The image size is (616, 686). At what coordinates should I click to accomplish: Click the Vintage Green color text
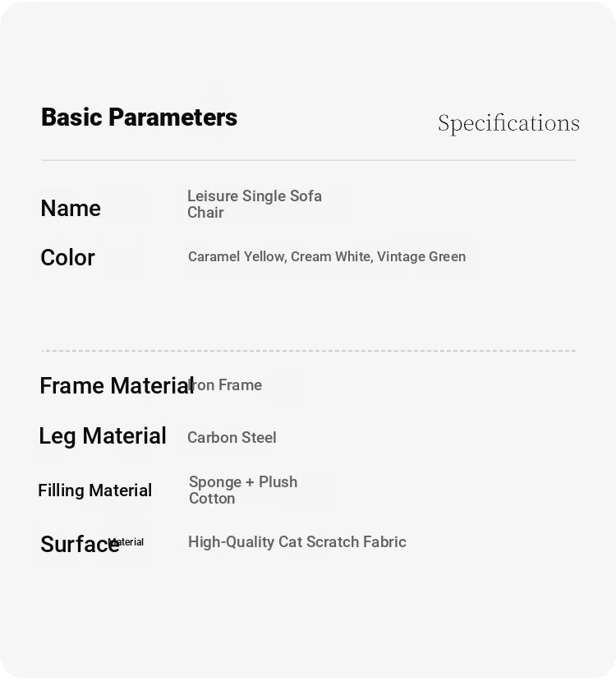pyautogui.click(x=421, y=256)
